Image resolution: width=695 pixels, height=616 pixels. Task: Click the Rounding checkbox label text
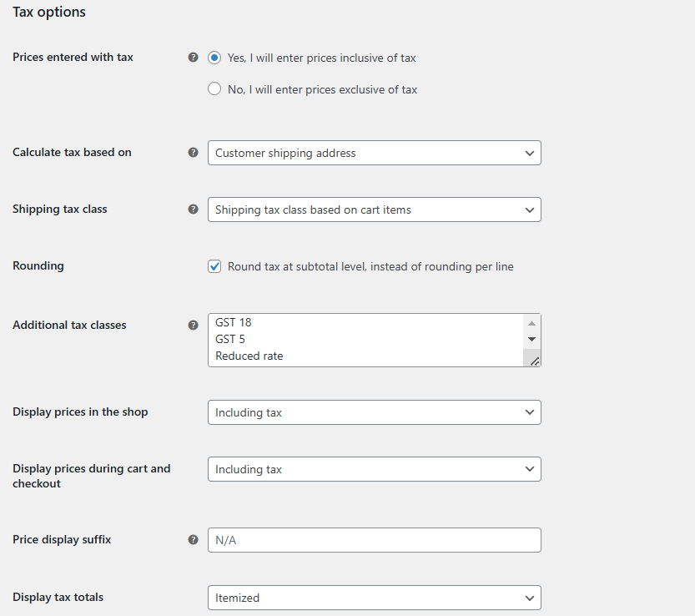coord(370,266)
